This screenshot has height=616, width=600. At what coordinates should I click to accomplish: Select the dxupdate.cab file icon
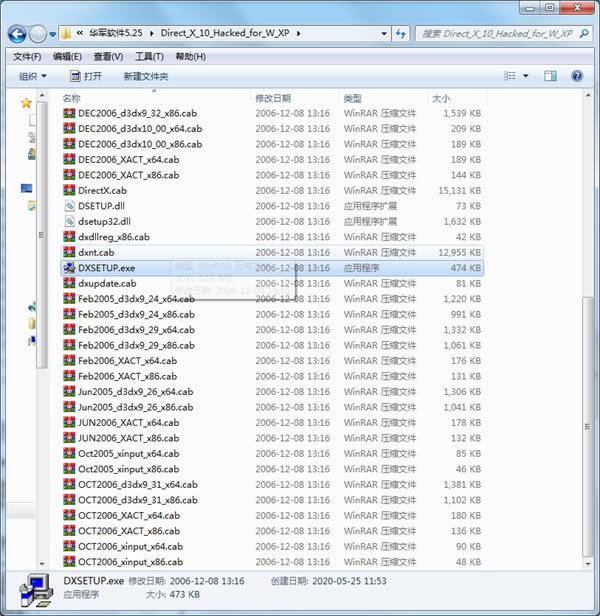tap(69, 283)
